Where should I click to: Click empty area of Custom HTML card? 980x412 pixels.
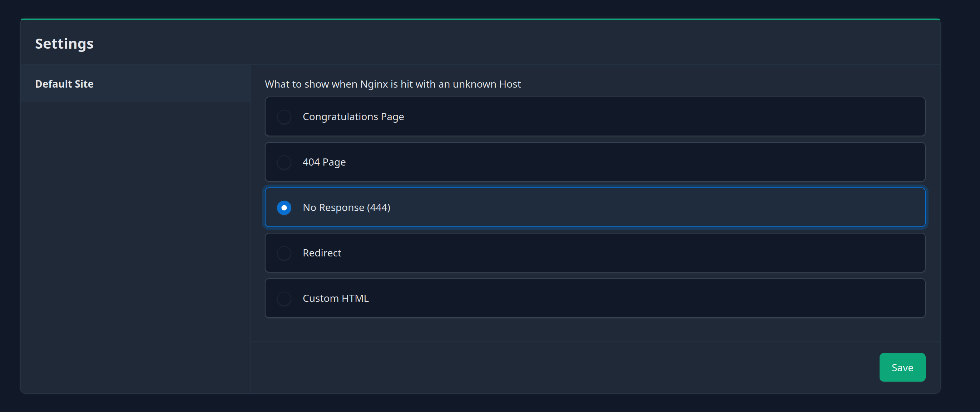pos(647,299)
